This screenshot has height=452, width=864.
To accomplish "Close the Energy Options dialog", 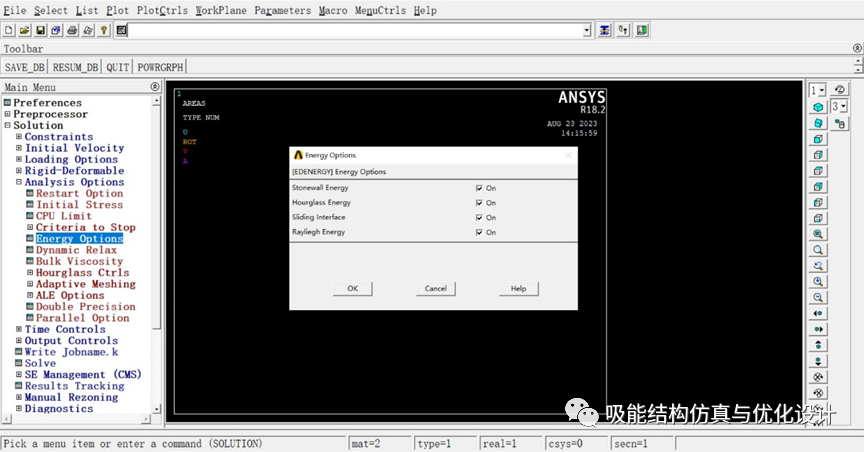I will 568,155.
